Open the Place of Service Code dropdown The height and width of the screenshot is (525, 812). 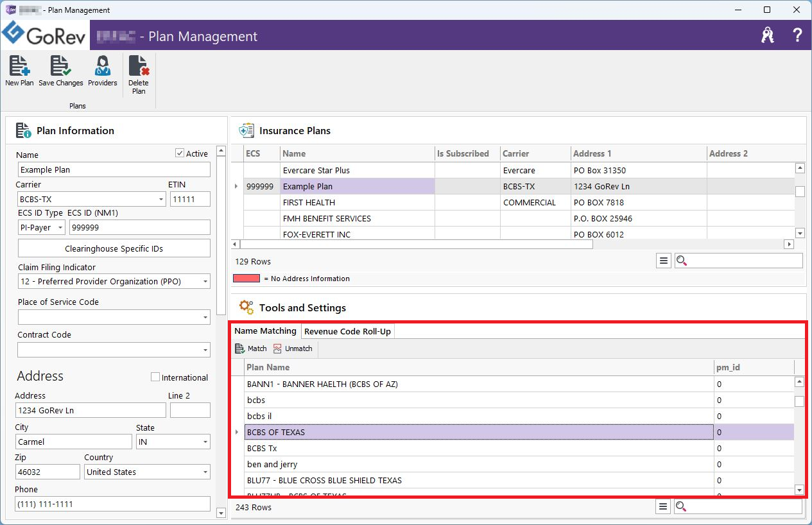pyautogui.click(x=205, y=317)
